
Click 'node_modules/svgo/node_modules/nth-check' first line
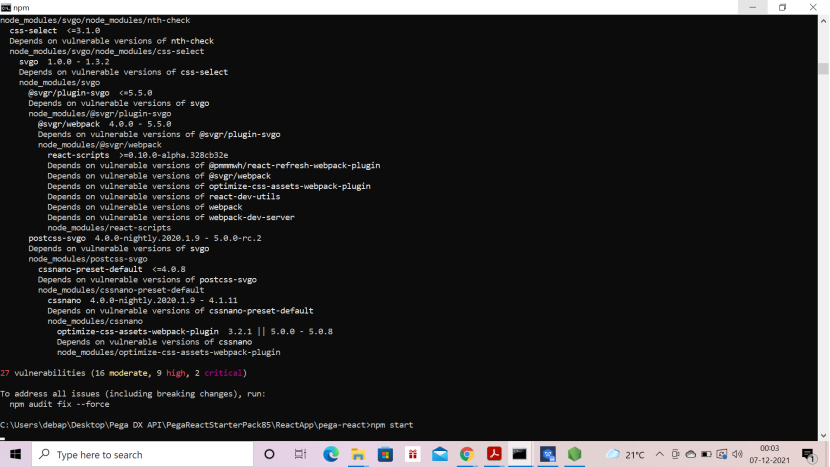[95, 20]
